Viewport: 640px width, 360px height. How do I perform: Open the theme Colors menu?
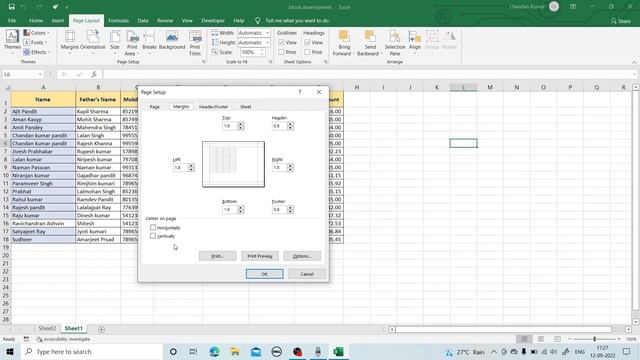click(x=36, y=33)
